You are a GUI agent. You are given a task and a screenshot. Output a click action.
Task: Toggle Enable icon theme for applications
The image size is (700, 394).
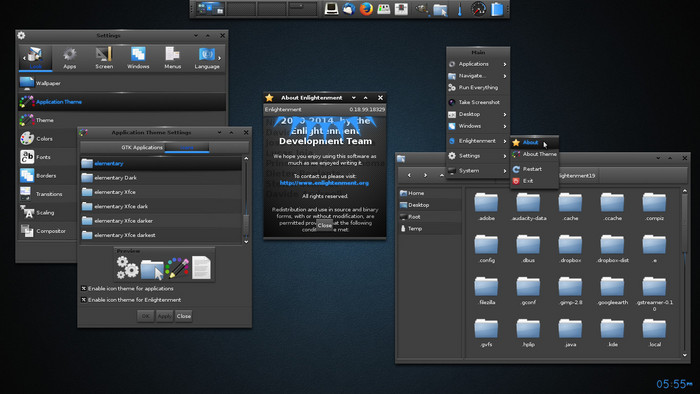(83, 289)
